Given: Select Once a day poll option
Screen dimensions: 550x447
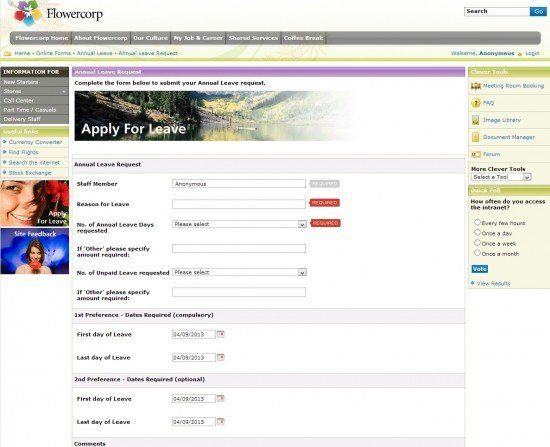Looking at the screenshot, I should click(x=477, y=232).
